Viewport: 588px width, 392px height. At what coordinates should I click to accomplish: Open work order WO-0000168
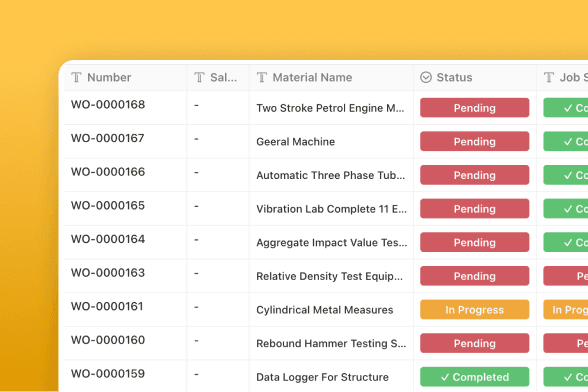[x=108, y=104]
